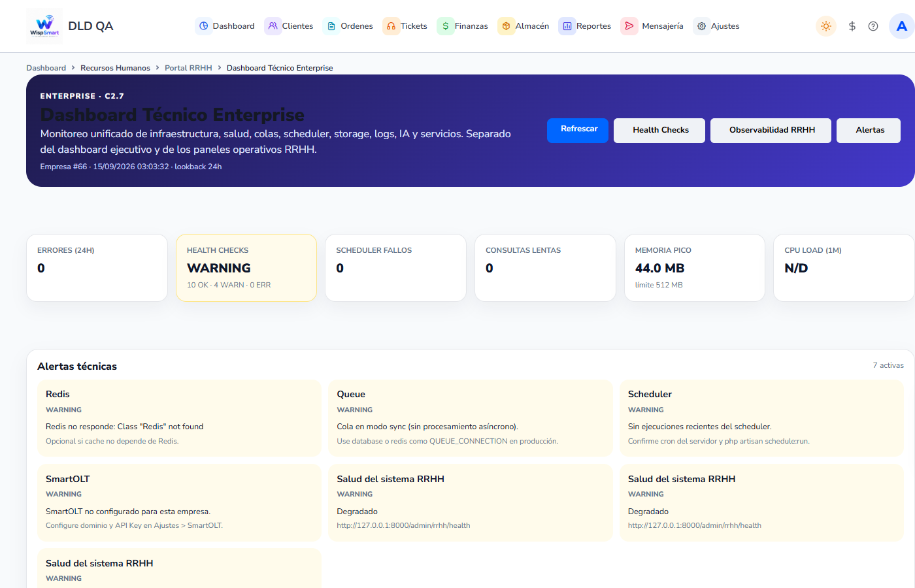This screenshot has width=915, height=588.
Task: Click the Ordenes document icon
Action: [331, 26]
